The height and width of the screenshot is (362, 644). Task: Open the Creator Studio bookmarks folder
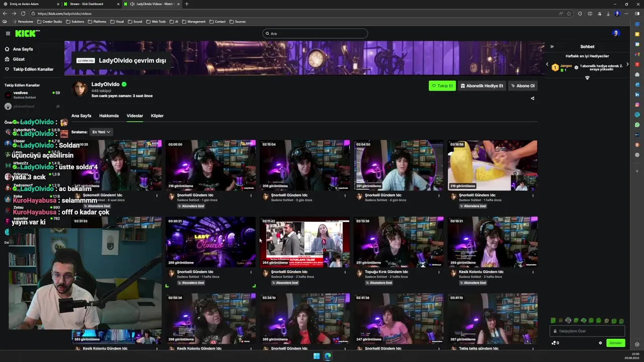point(50,22)
